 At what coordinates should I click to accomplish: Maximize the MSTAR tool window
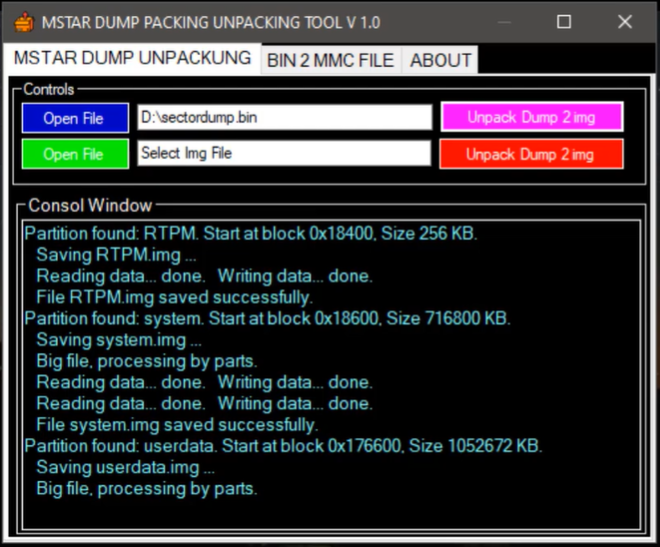pos(564,22)
